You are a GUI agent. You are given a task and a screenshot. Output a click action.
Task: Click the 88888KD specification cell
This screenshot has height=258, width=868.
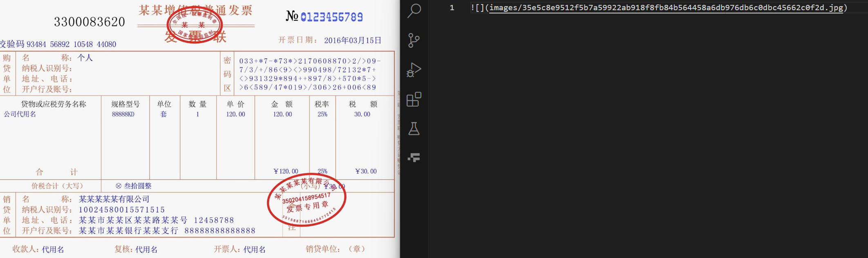(x=123, y=114)
